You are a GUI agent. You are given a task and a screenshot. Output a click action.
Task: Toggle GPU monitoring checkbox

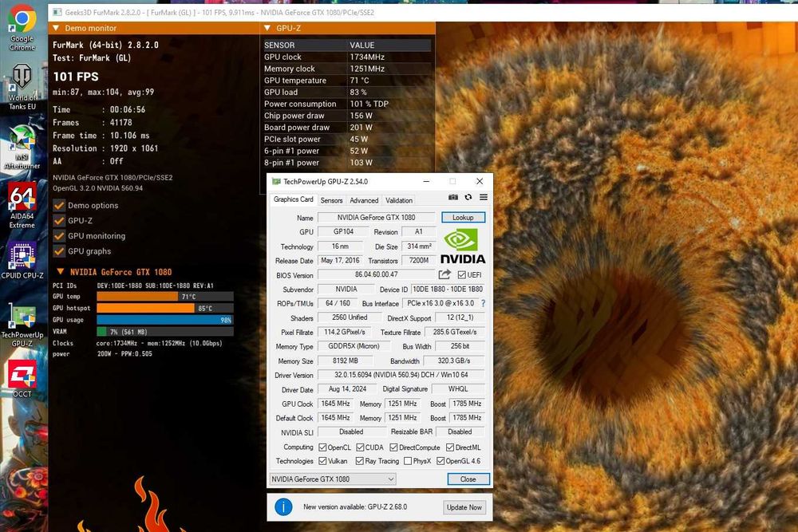tap(59, 236)
